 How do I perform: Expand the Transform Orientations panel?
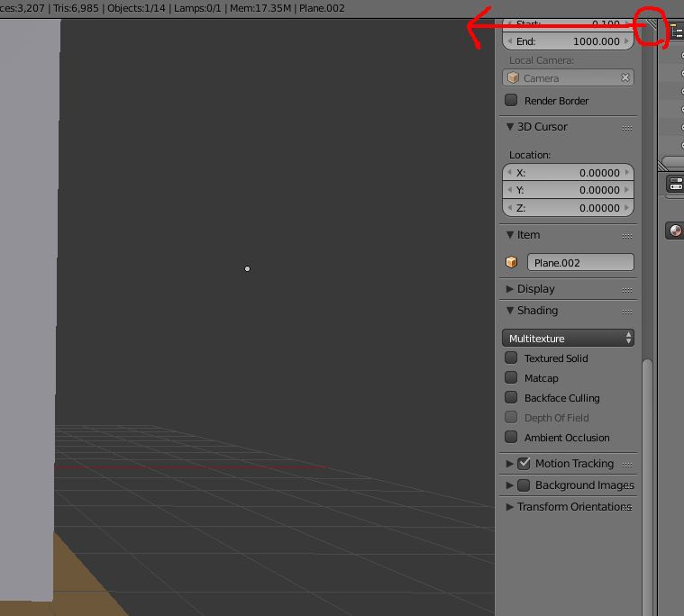tap(509, 507)
